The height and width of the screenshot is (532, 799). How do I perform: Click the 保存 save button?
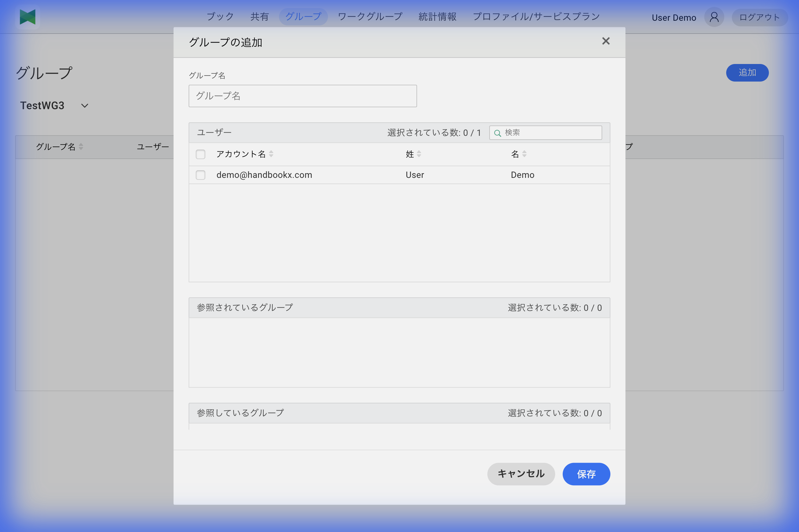pos(586,474)
